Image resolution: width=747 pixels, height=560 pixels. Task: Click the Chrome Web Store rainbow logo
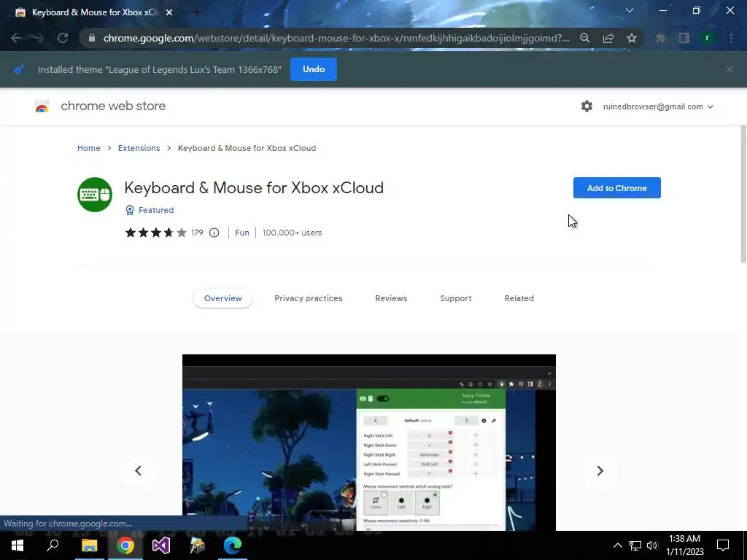tap(42, 106)
